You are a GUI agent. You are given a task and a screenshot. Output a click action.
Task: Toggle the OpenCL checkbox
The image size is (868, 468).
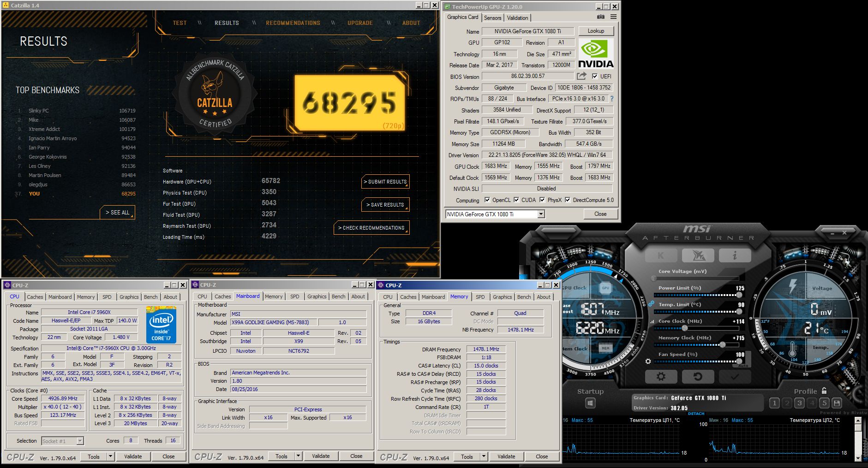[x=487, y=200]
